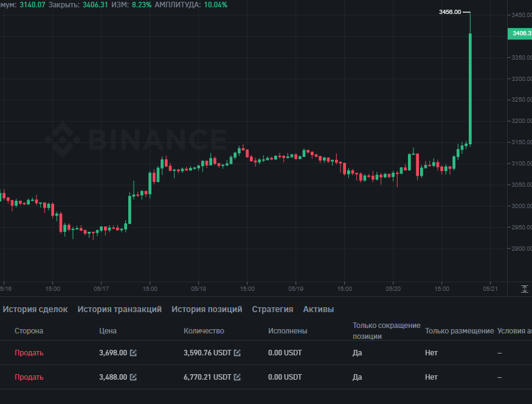Select the Стратегия tab
This screenshot has height=404, width=532.
tap(272, 309)
